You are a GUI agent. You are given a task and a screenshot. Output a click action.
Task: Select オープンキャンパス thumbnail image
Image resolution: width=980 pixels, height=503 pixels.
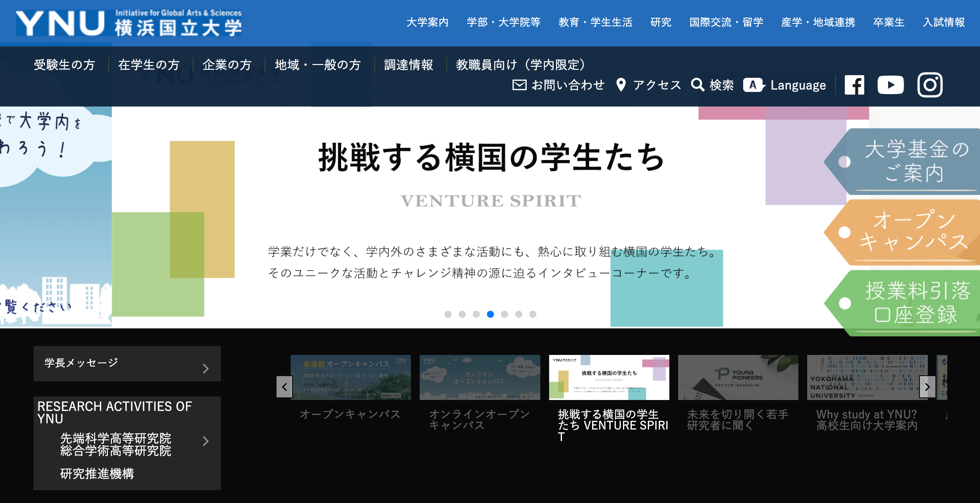tap(351, 377)
